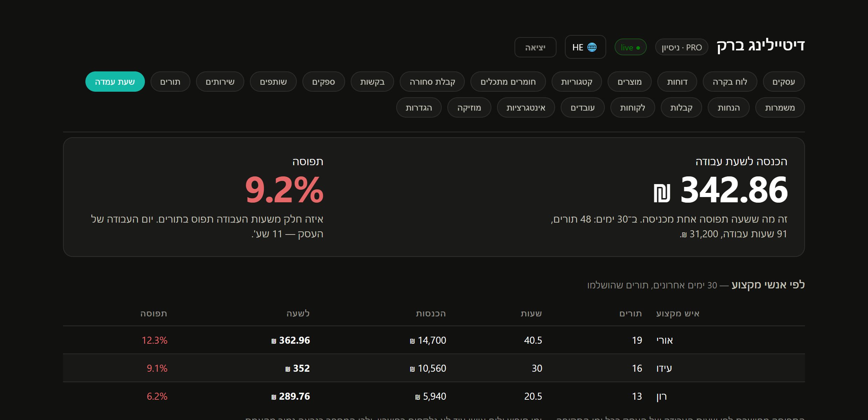Click the globe language icon

(x=592, y=47)
